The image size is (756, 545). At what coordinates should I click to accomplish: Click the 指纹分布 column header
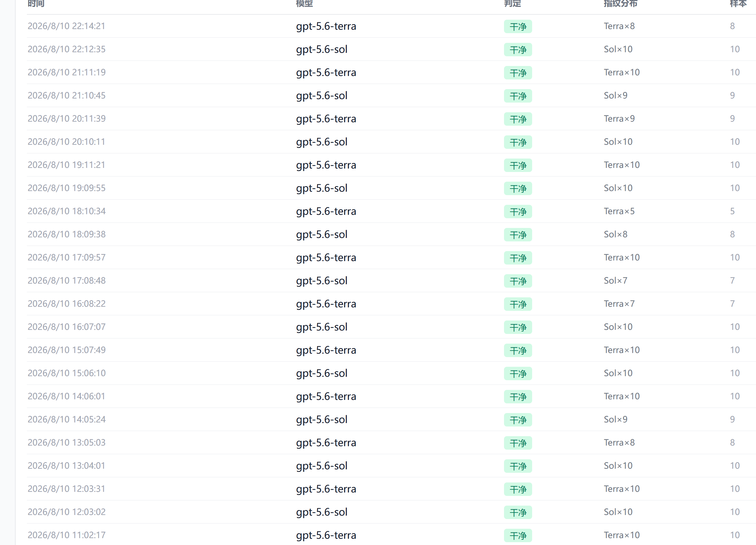tap(620, 3)
